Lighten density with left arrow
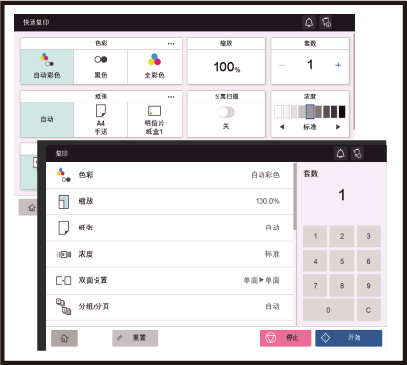Image resolution: width=407 pixels, height=365 pixels. pyautogui.click(x=282, y=127)
